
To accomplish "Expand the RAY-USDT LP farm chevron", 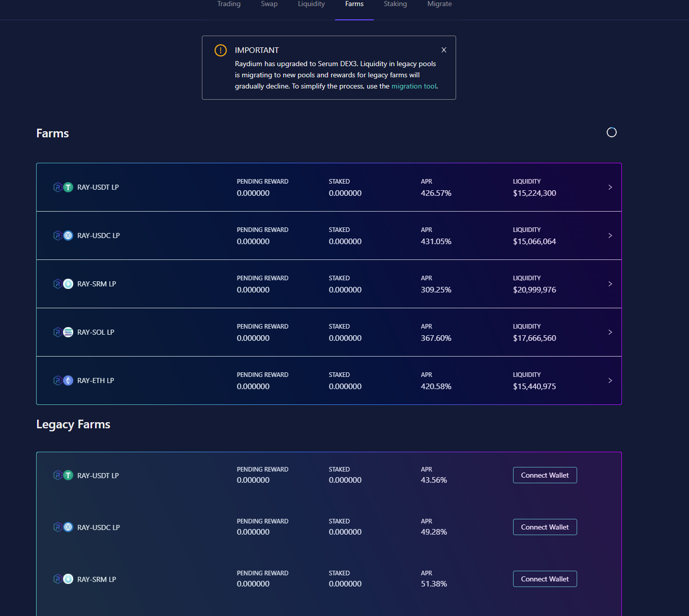I will 610,187.
